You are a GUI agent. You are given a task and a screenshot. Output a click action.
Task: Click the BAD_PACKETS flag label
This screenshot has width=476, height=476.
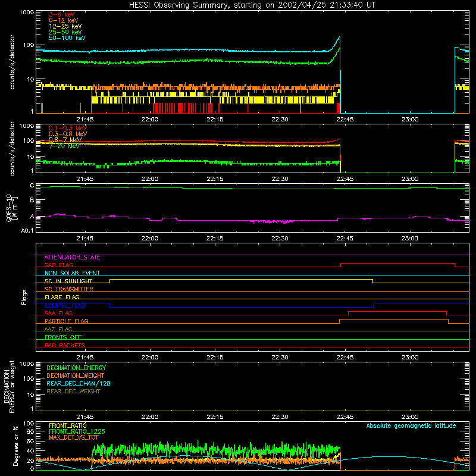(65, 346)
